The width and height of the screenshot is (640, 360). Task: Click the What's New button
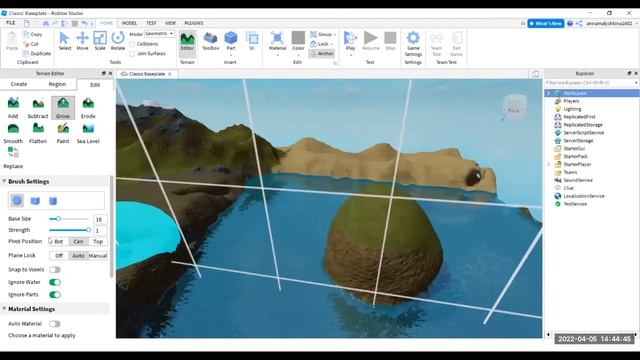(x=546, y=24)
